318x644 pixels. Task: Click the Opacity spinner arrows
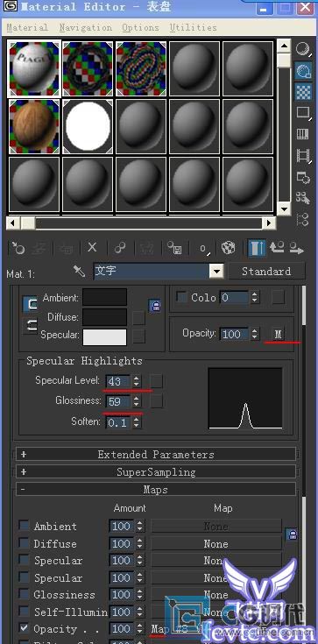(255, 334)
